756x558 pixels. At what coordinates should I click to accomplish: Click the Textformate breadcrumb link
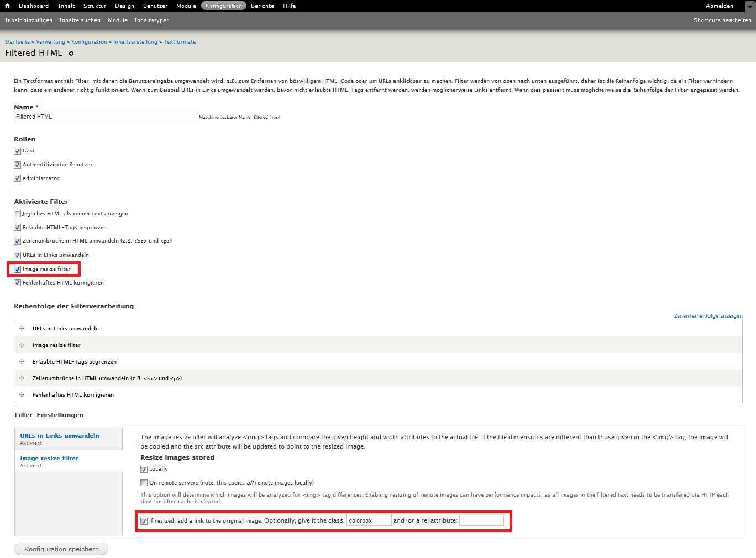pos(180,42)
